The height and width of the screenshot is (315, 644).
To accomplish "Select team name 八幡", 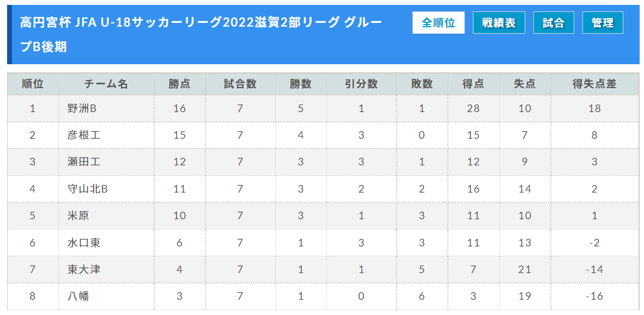I will coord(78,296).
